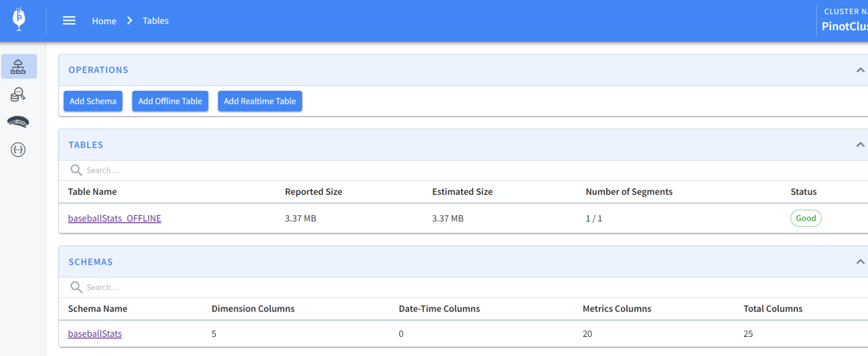Go to Home in the breadcrumb
The image size is (868, 356).
tap(104, 21)
